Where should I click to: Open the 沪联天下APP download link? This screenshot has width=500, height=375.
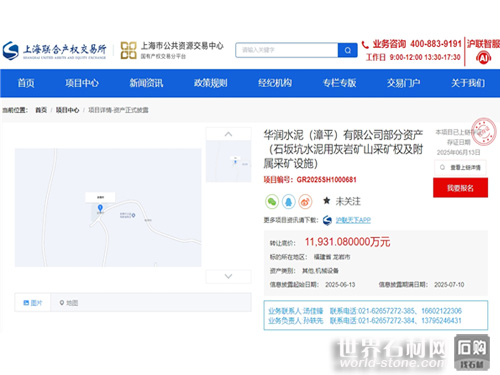353,220
